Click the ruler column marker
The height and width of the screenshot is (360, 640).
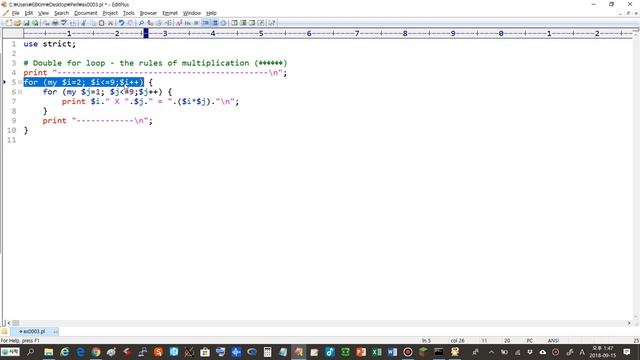(146, 33)
